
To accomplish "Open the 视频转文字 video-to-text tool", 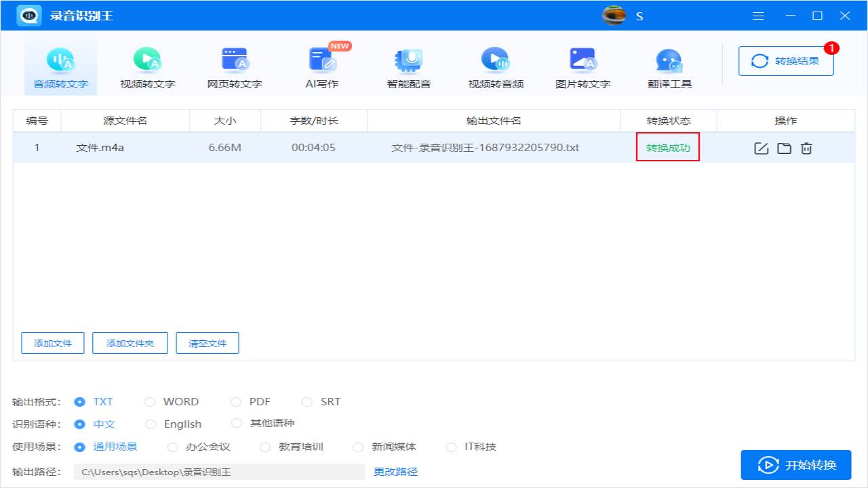I will (148, 64).
